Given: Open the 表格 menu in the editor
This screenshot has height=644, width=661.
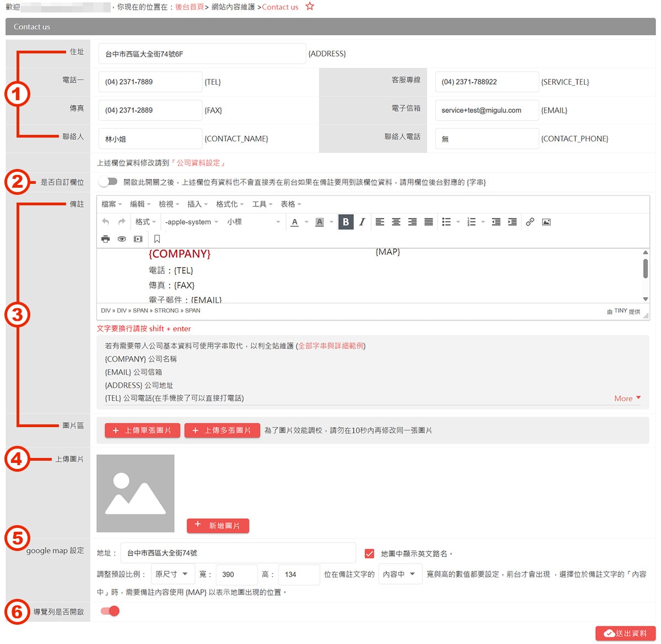Looking at the screenshot, I should pos(291,204).
